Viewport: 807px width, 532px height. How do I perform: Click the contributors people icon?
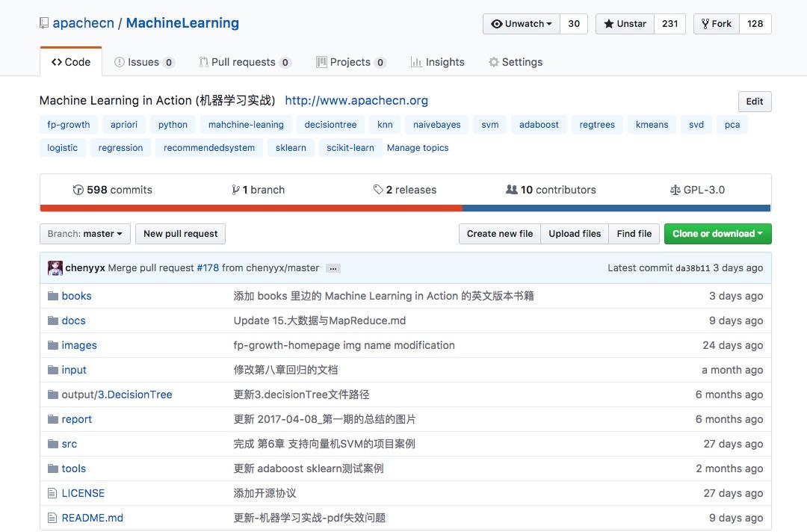click(512, 190)
